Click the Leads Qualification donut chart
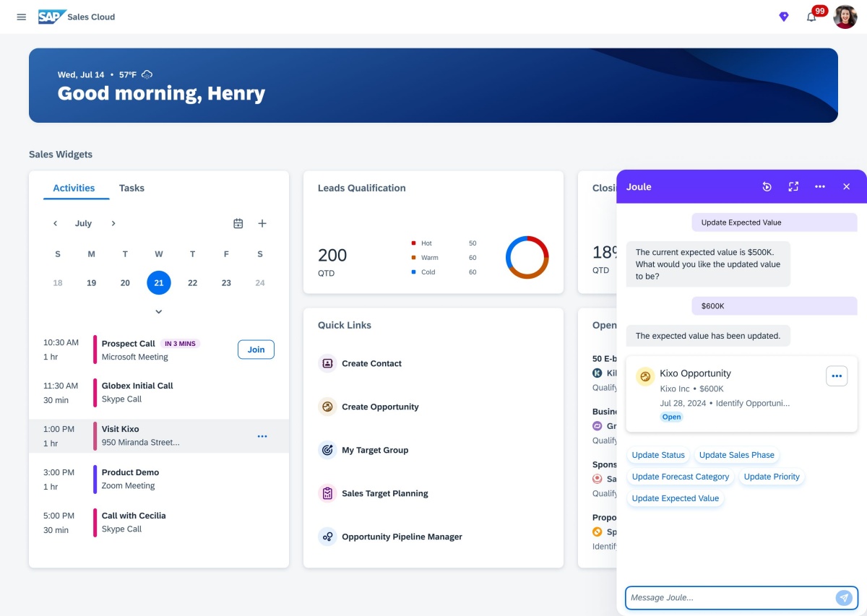The width and height of the screenshot is (867, 616). [527, 257]
